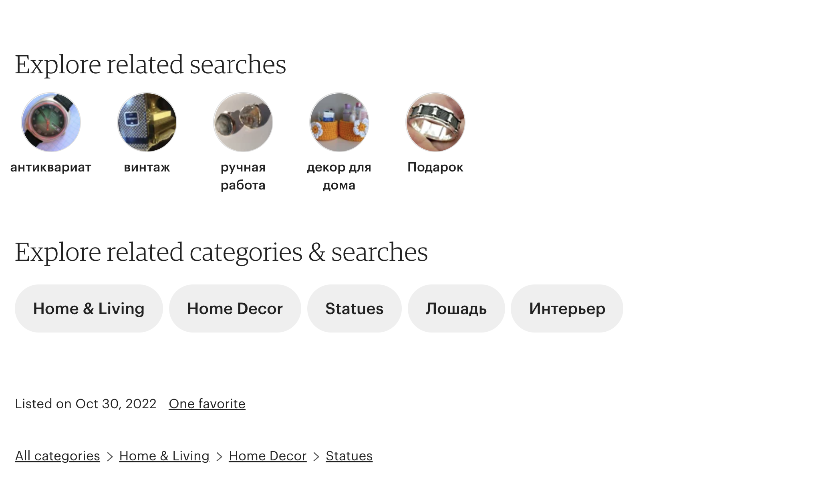Open Home & Living breadcrumb link
The height and width of the screenshot is (504, 826).
click(x=164, y=456)
